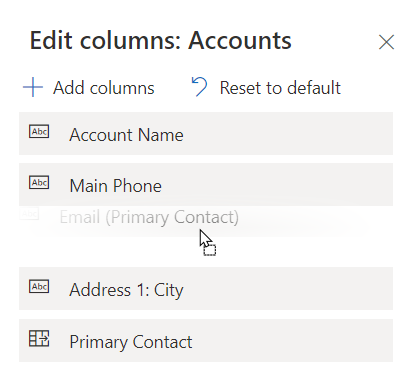Viewport: 420px width, 388px height.
Task: Click blank right side of Account Name row
Action: [x=288, y=134]
